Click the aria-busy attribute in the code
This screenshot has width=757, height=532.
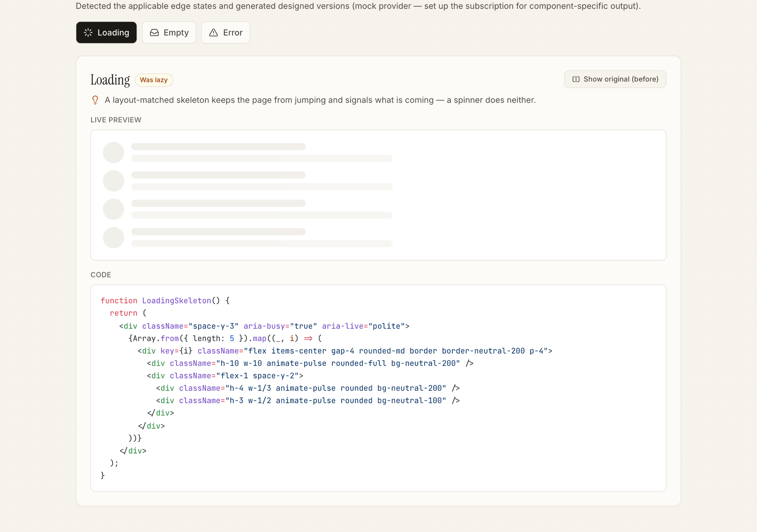(264, 326)
